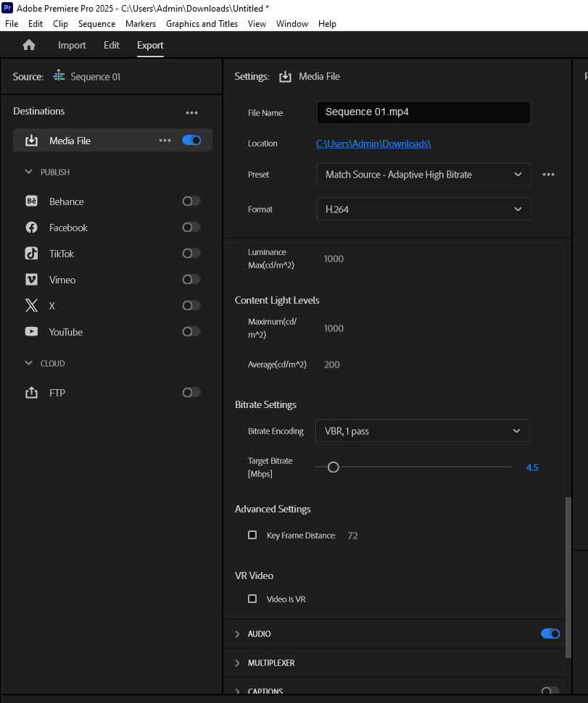Click the 4.5 target bitrate value
The width and height of the screenshot is (588, 703).
532,467
